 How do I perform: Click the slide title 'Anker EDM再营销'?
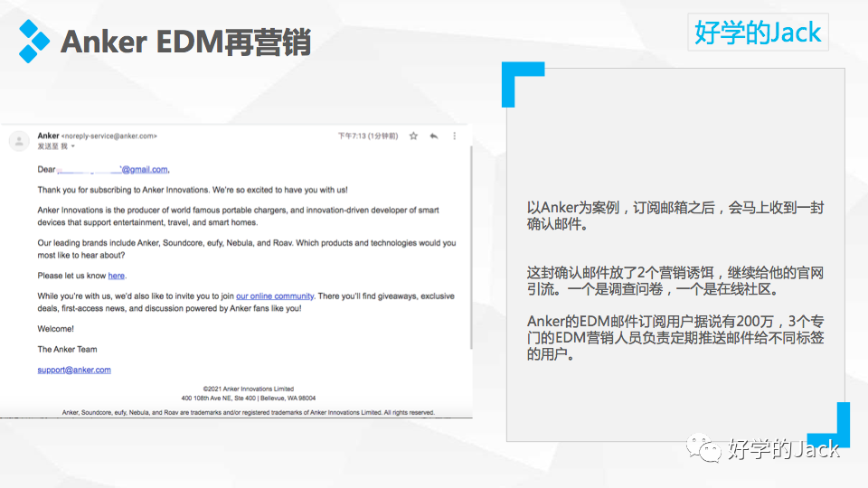(186, 42)
